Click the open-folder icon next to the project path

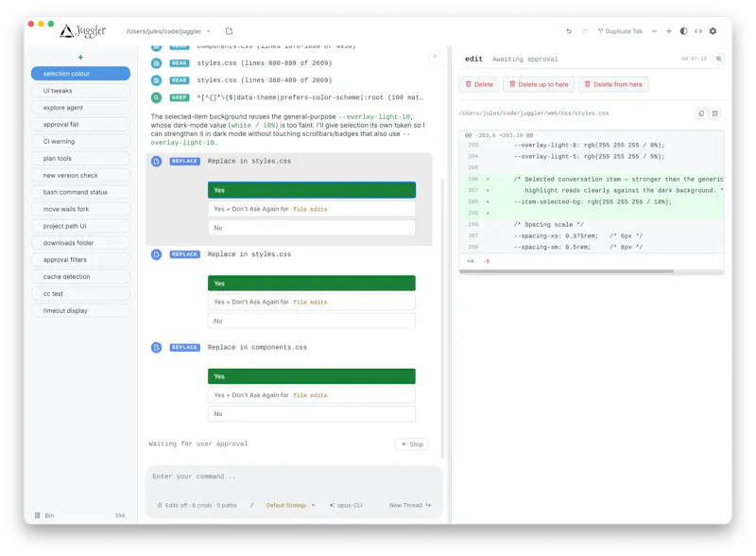click(x=229, y=31)
